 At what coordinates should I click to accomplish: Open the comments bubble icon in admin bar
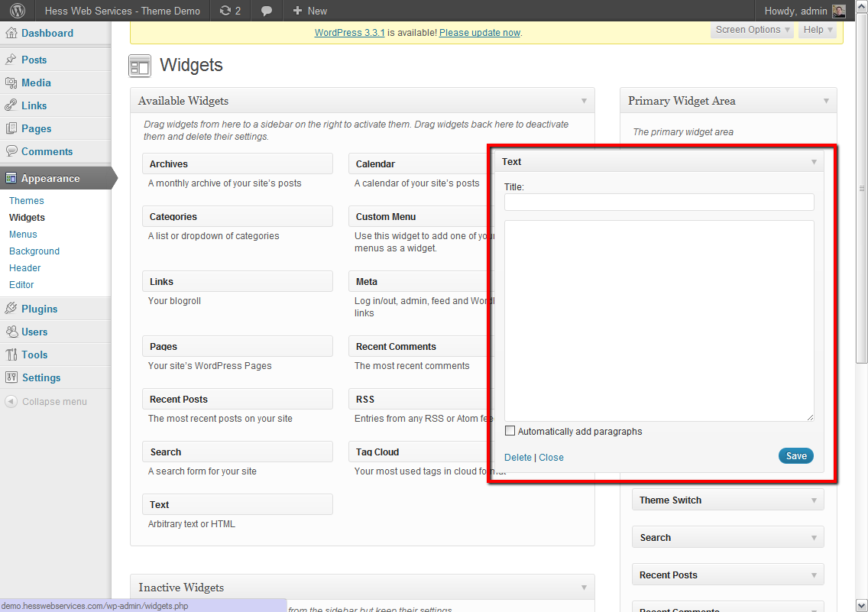(x=266, y=11)
